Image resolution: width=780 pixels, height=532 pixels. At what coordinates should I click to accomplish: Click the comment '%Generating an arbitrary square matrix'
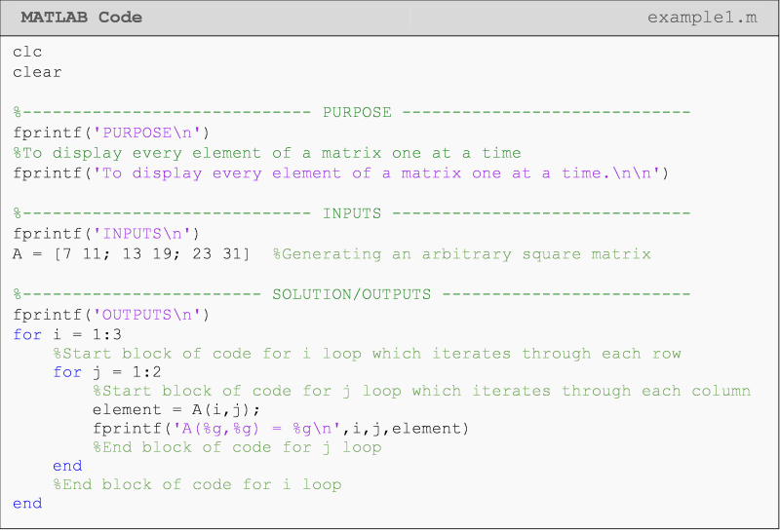point(462,254)
